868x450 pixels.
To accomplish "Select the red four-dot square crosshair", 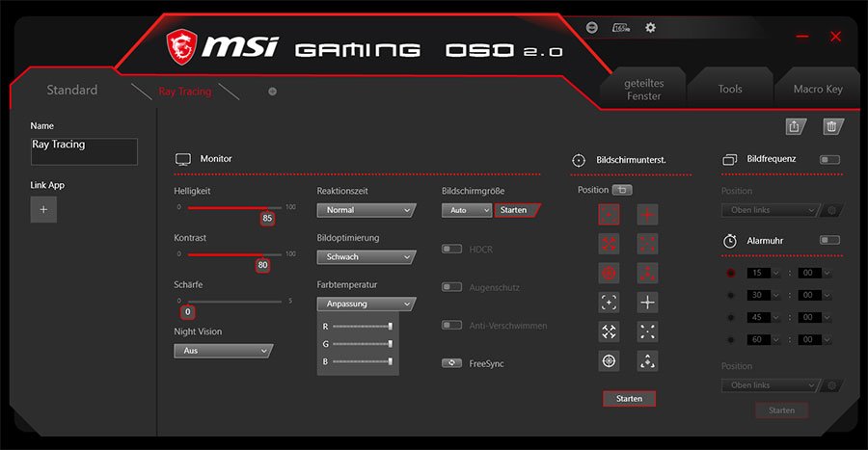I will pyautogui.click(x=609, y=215).
